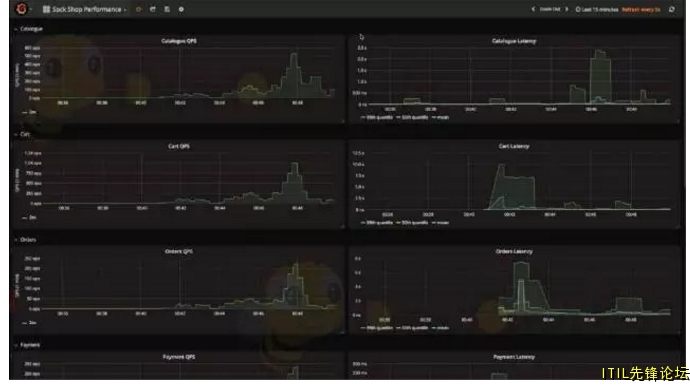Click the Zoom Out time button
The image size is (690, 385).
pyautogui.click(x=550, y=9)
